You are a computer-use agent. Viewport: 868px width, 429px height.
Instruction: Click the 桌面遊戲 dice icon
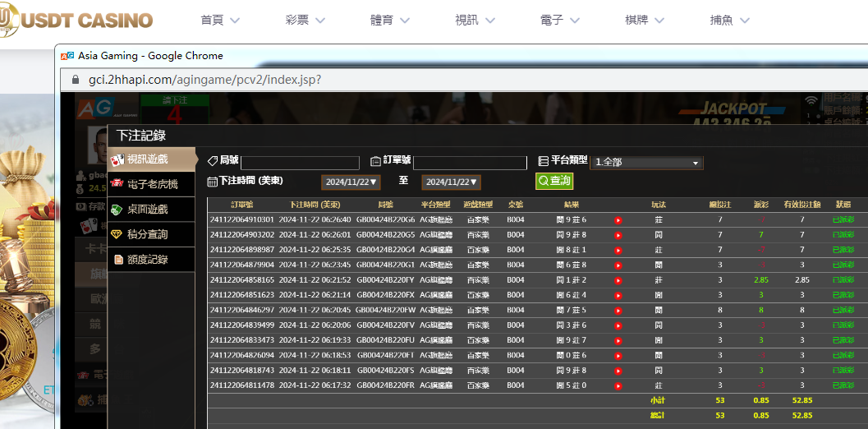click(x=118, y=210)
